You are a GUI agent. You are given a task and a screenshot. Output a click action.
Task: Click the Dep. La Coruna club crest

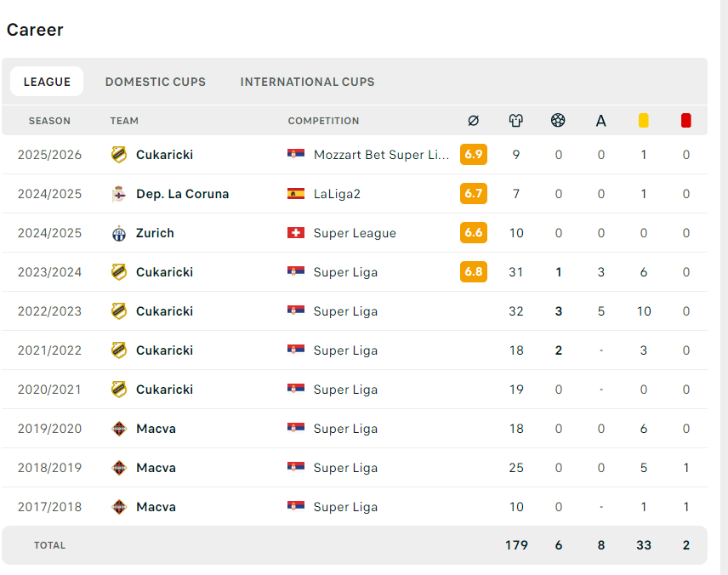[x=119, y=194]
